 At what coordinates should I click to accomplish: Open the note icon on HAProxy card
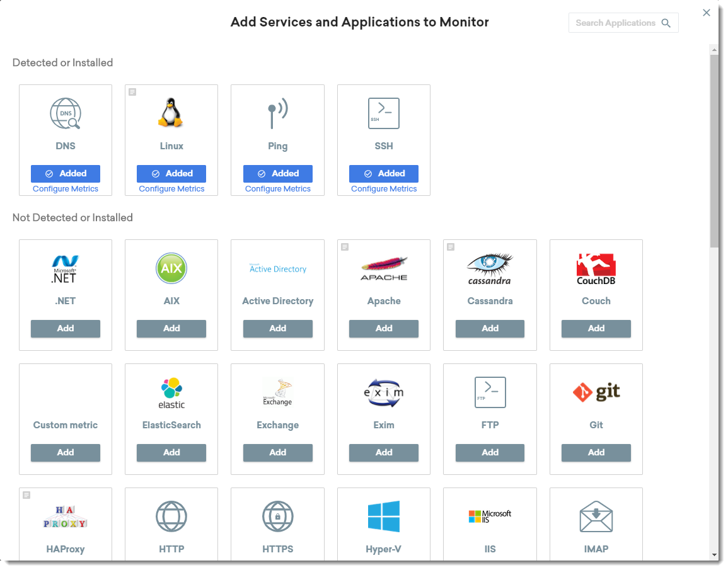26,495
